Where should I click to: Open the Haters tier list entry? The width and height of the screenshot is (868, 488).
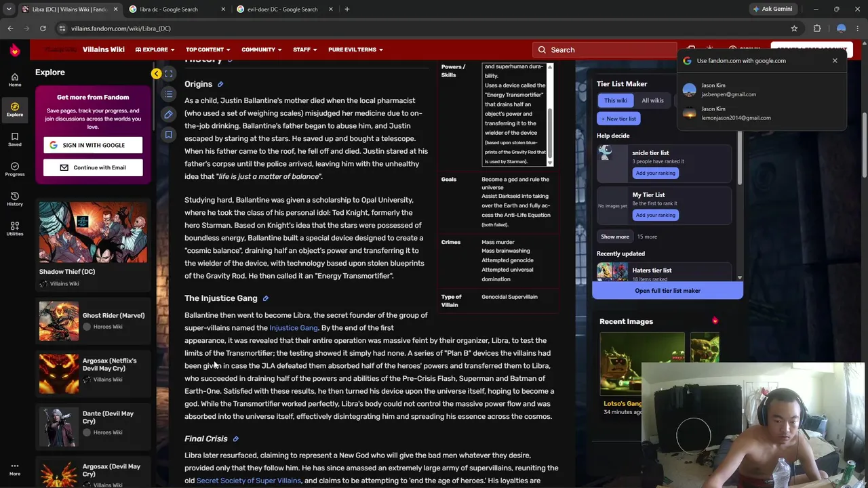point(663,272)
